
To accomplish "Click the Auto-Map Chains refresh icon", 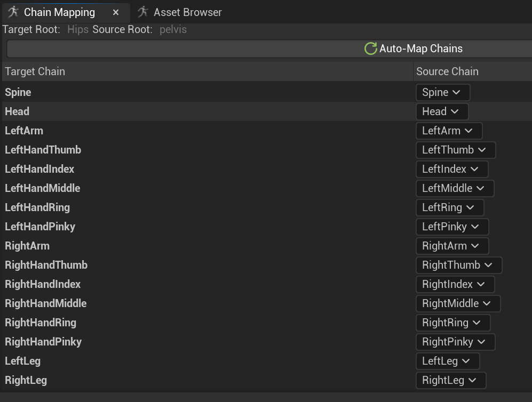I will point(370,49).
